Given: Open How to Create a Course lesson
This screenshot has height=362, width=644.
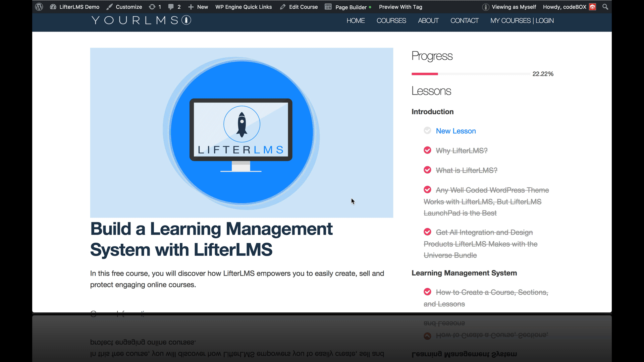Looking at the screenshot, I should [486, 298].
